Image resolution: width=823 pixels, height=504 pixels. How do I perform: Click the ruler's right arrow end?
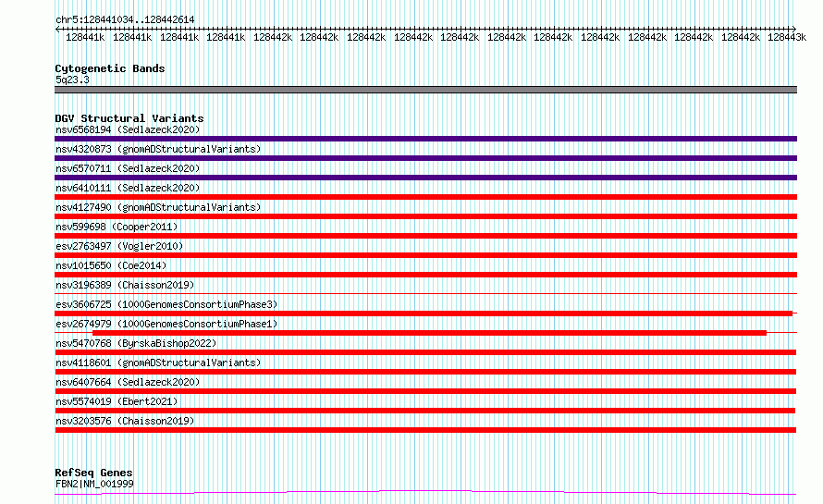(x=794, y=29)
